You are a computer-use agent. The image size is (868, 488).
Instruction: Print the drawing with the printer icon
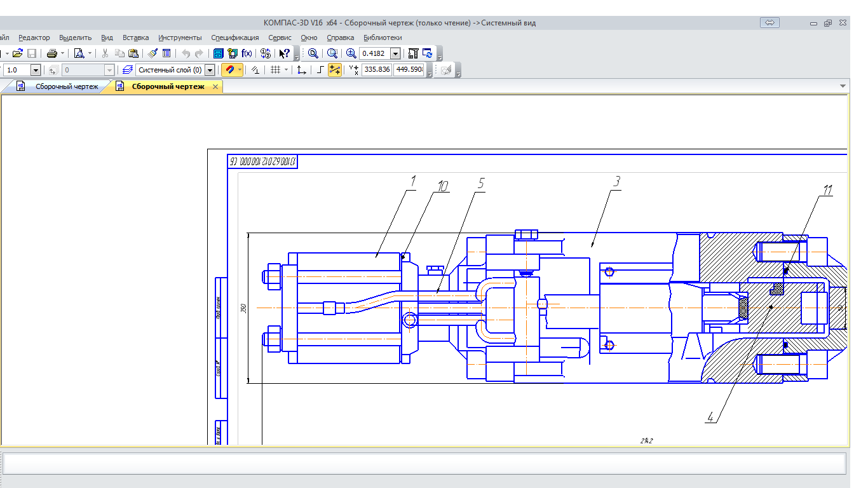[x=52, y=53]
